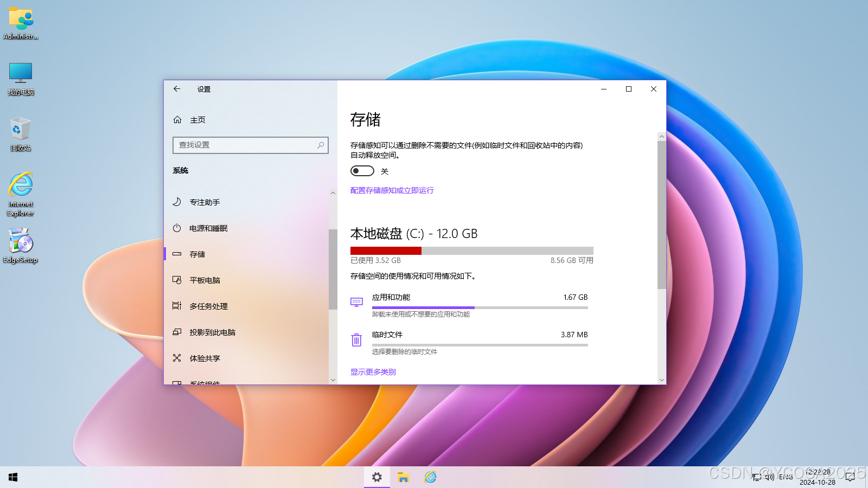
Task: Click the back arrow in Settings
Action: (x=177, y=89)
